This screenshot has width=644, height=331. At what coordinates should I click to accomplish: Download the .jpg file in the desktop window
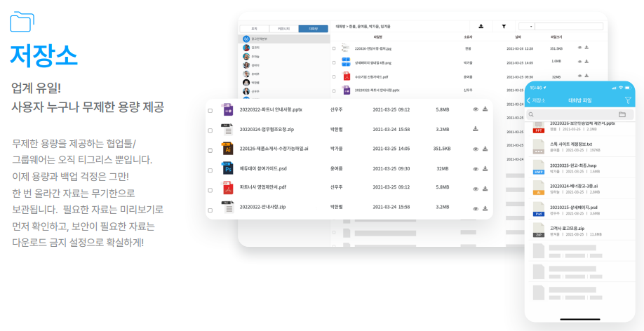[587, 47]
